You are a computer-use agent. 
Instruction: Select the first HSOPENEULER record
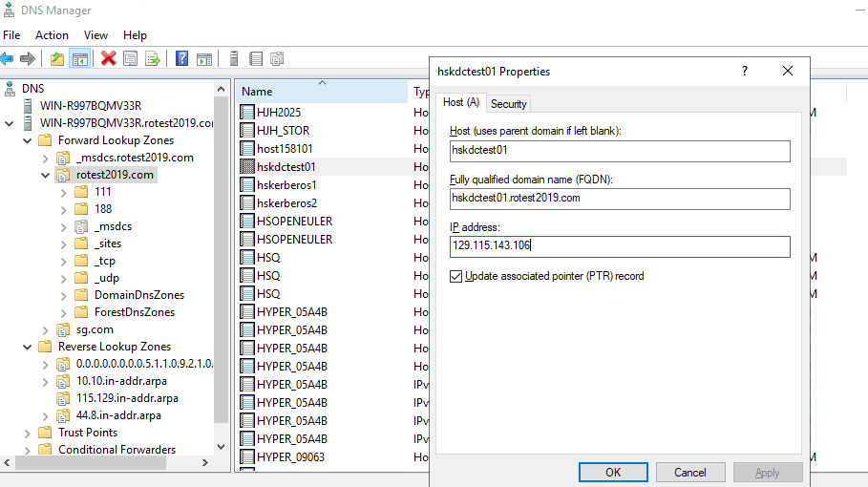click(294, 222)
